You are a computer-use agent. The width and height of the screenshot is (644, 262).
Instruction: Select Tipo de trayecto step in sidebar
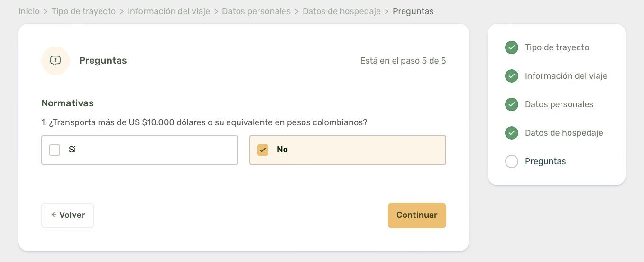pyautogui.click(x=557, y=47)
